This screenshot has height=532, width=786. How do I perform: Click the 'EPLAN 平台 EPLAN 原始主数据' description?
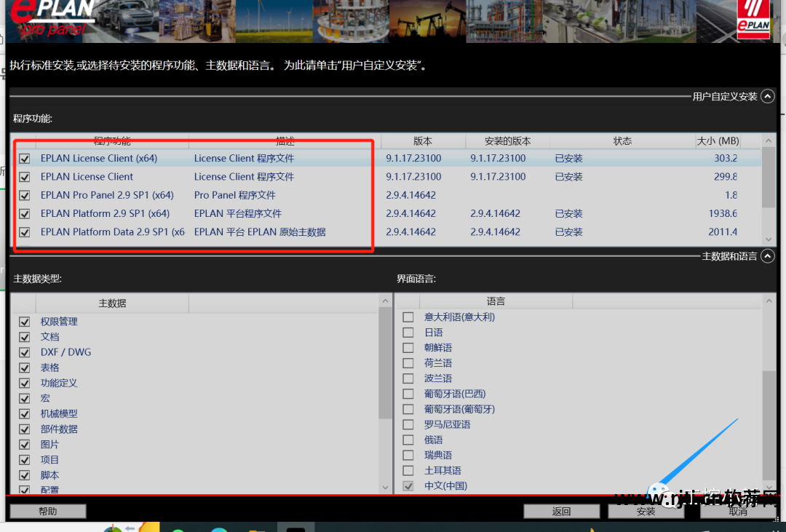(260, 232)
